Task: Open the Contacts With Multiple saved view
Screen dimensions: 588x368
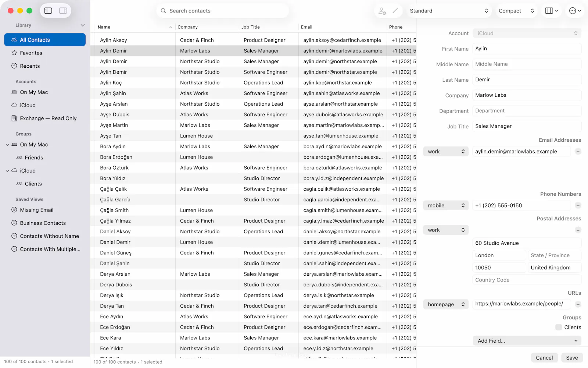Action: (x=45, y=249)
